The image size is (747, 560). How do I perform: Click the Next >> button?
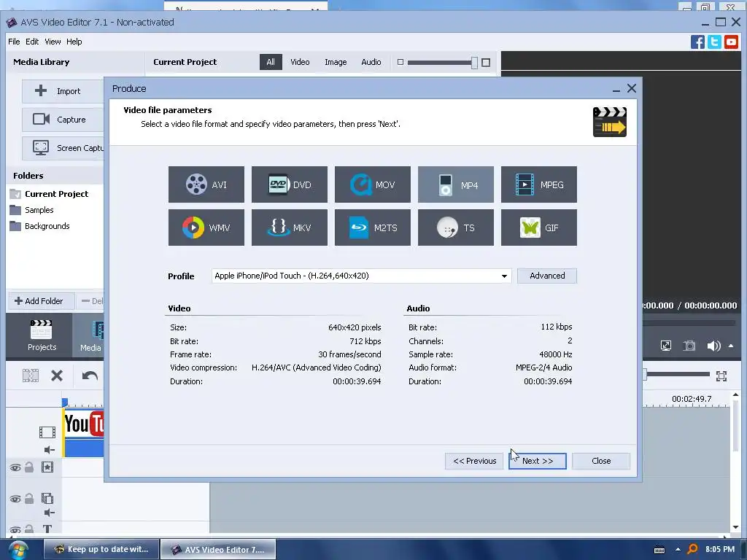pos(538,461)
